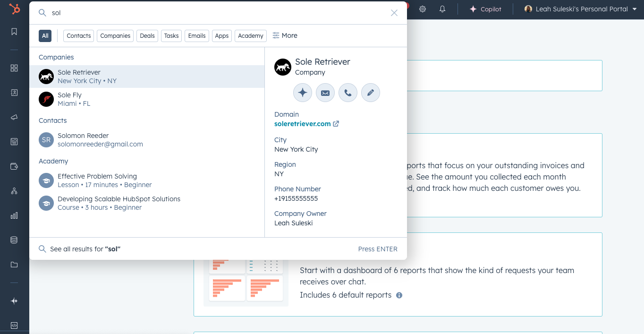Filter search results by Academy
Viewport: 644px width, 334px height.
251,36
